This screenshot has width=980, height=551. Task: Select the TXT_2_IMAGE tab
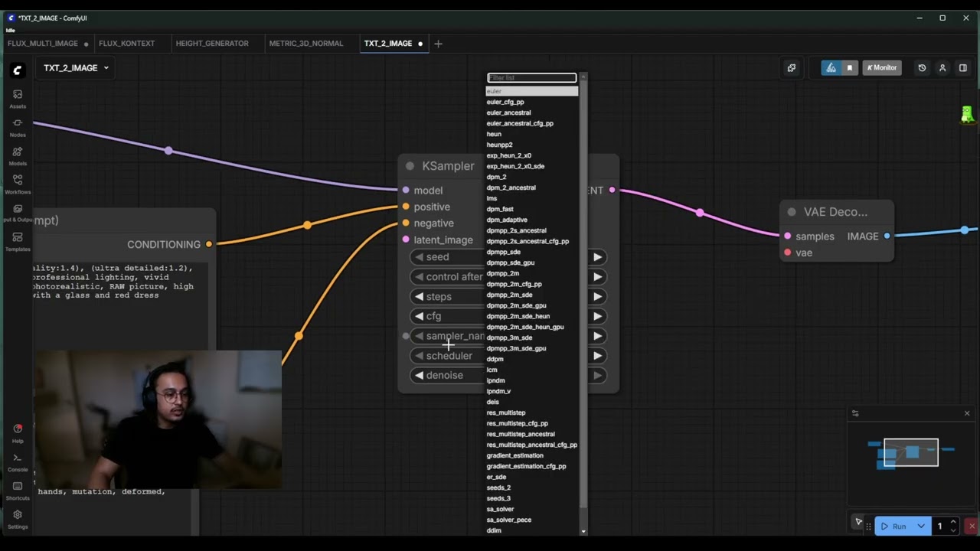pyautogui.click(x=388, y=44)
